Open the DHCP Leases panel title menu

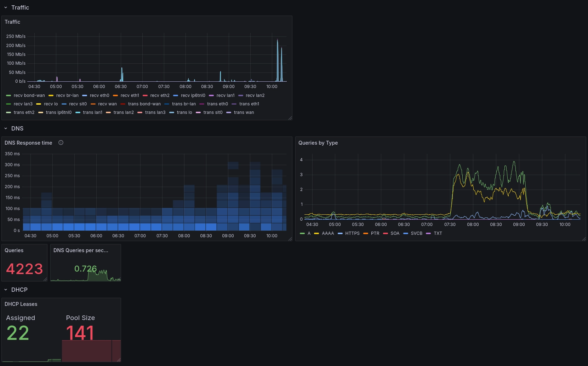tap(21, 304)
